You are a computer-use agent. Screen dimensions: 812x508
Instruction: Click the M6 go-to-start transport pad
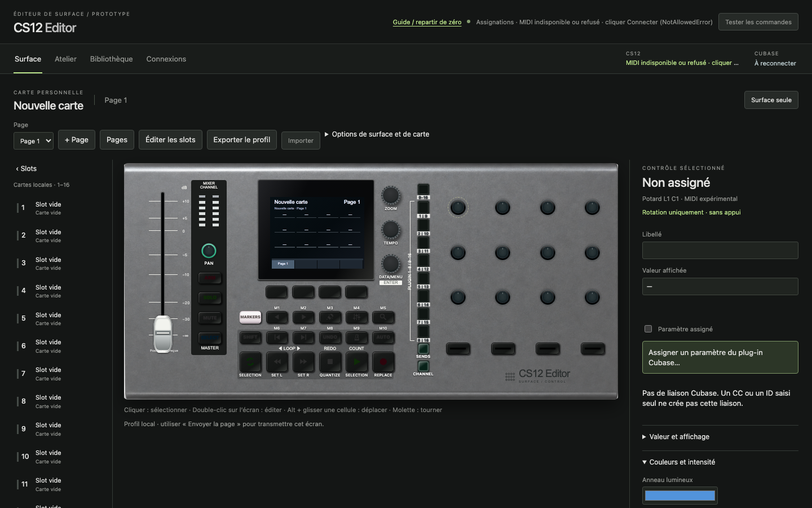(277, 338)
